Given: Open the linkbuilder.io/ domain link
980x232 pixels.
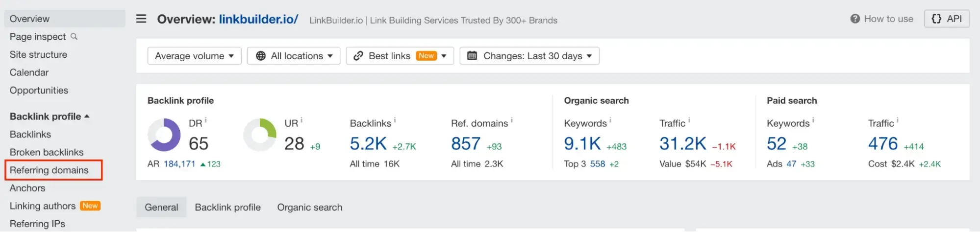Looking at the screenshot, I should [258, 20].
